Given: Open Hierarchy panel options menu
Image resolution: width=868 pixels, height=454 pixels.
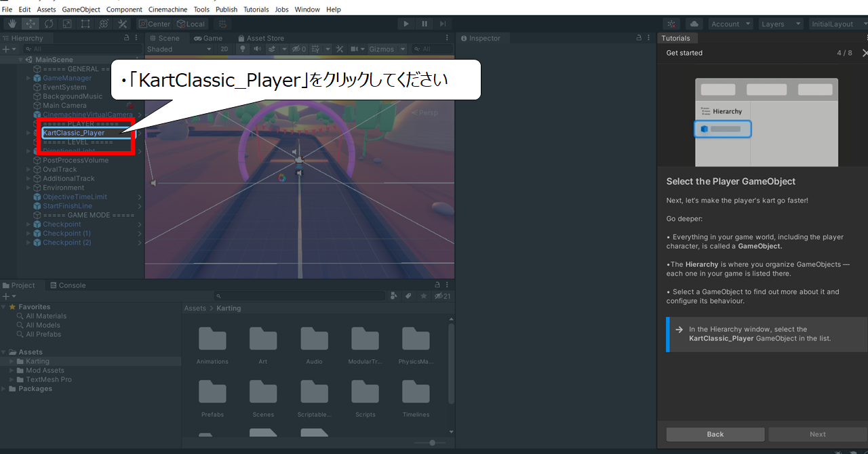Looking at the screenshot, I should [x=136, y=38].
